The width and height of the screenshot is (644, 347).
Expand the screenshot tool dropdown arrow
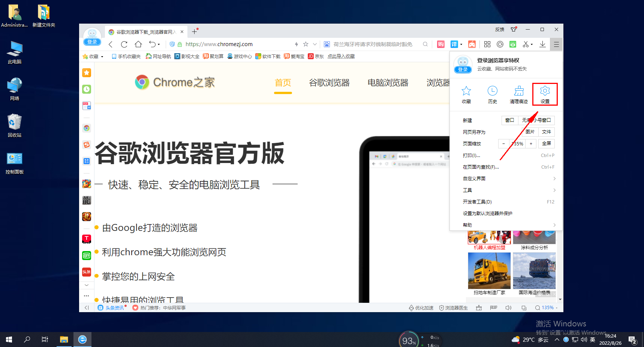pyautogui.click(x=532, y=44)
